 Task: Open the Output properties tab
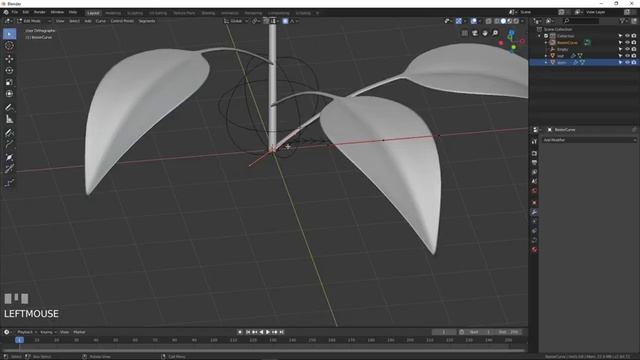pos(534,163)
